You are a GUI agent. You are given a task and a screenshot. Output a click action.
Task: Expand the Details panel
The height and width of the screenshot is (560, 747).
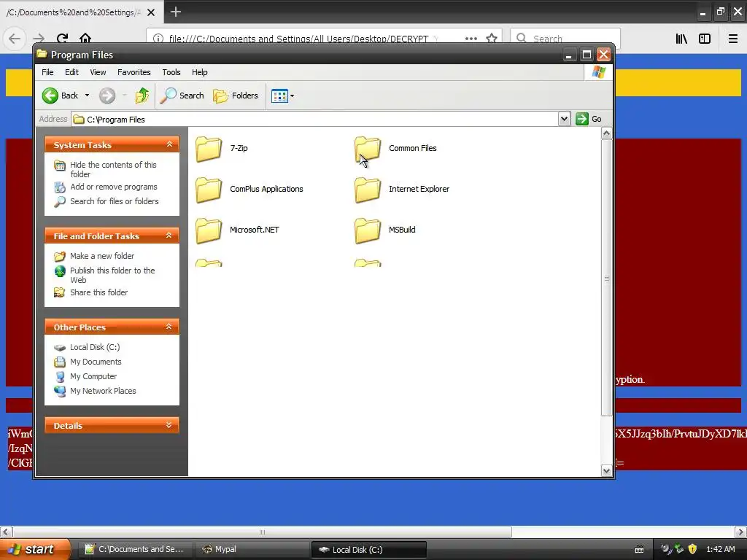click(x=169, y=425)
